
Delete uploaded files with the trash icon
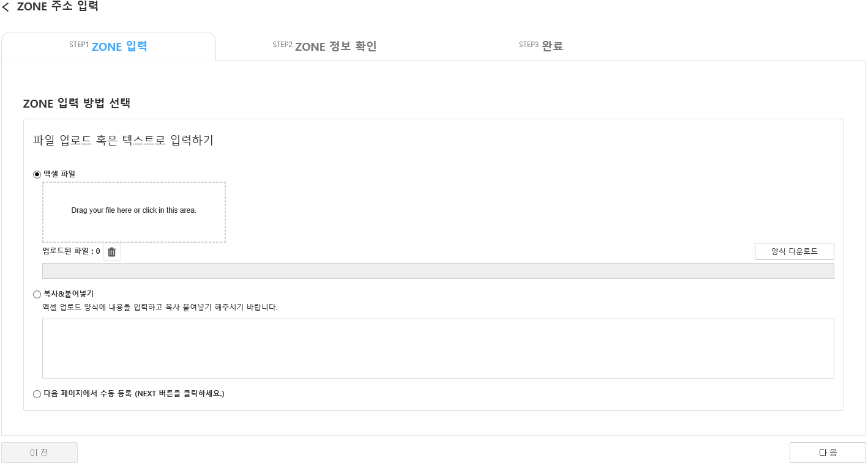(111, 252)
